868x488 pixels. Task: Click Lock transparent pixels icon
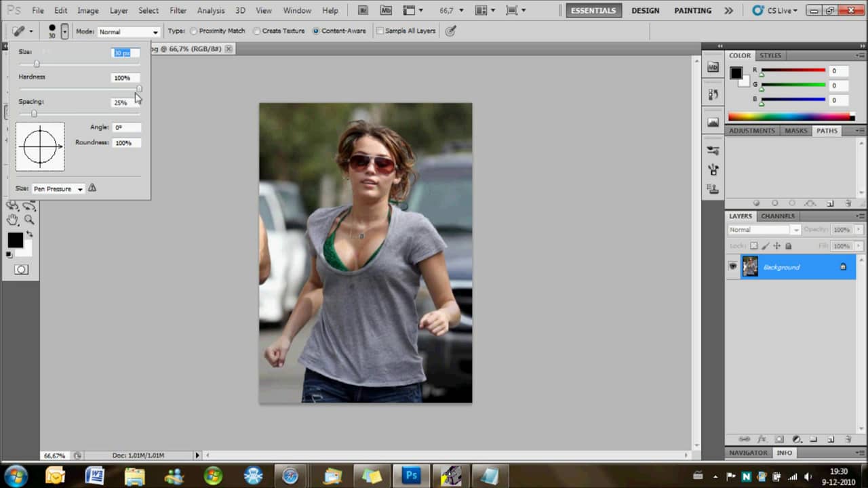(754, 246)
